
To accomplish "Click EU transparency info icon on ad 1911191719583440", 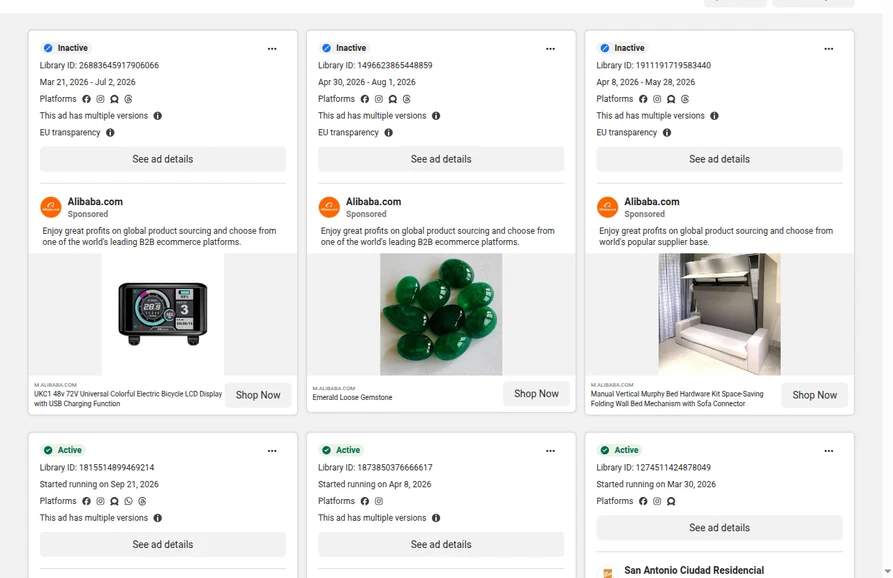I will point(667,133).
